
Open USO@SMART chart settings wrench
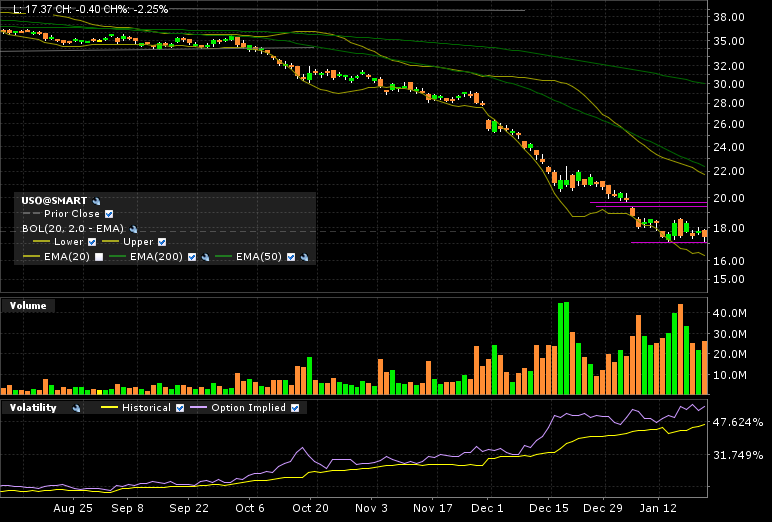coord(97,201)
